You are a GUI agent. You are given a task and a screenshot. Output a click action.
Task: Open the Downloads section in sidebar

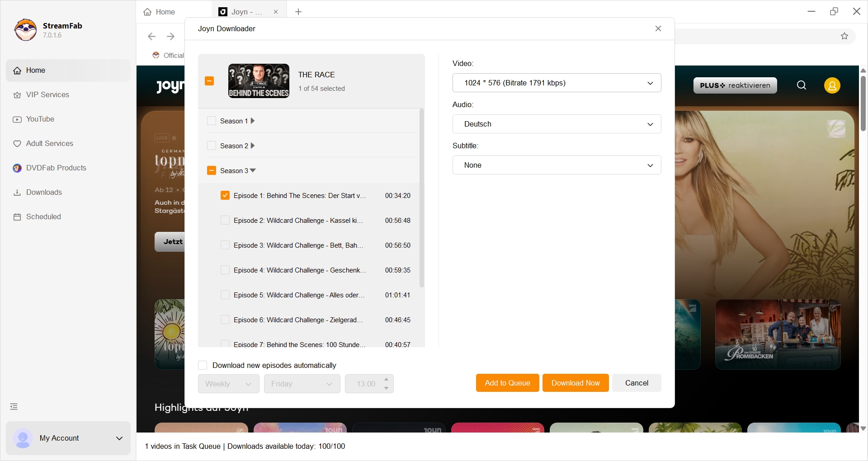(44, 192)
